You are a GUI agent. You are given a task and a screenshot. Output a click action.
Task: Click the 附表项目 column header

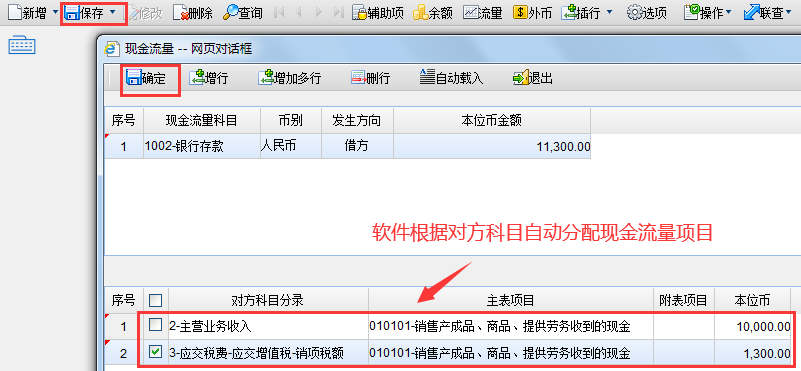pos(684,300)
